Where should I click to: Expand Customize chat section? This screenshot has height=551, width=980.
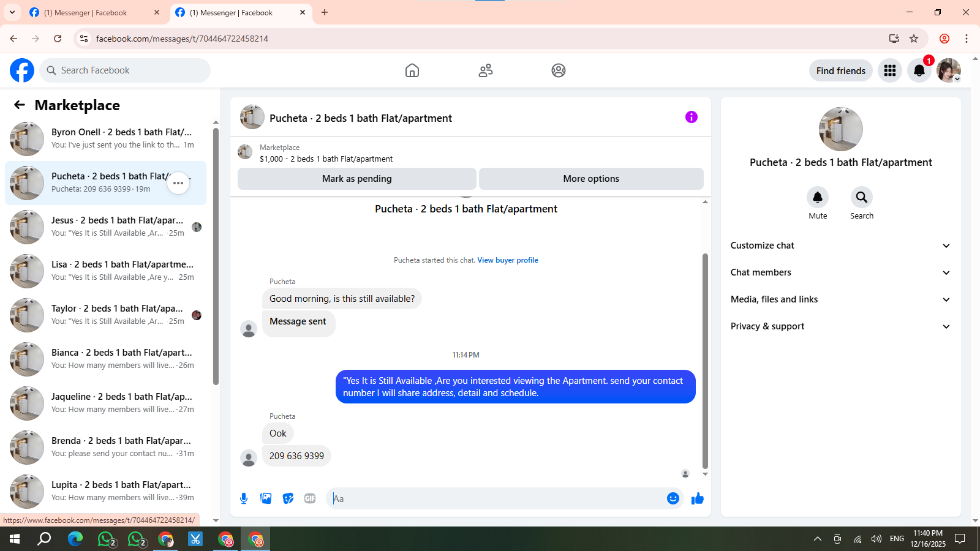click(x=841, y=246)
